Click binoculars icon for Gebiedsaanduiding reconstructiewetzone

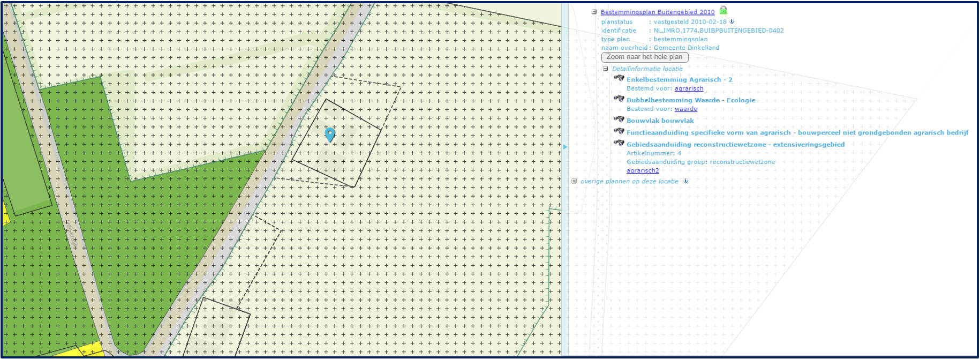619,143
